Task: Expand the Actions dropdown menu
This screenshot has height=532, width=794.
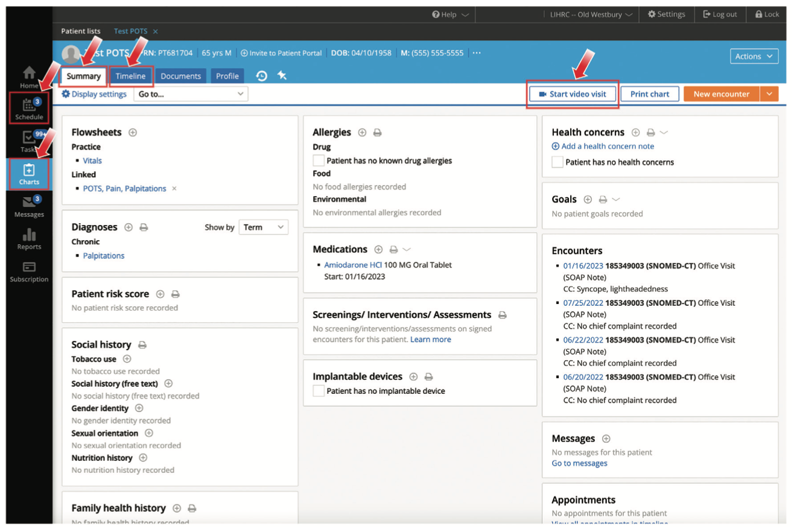Action: click(x=754, y=56)
